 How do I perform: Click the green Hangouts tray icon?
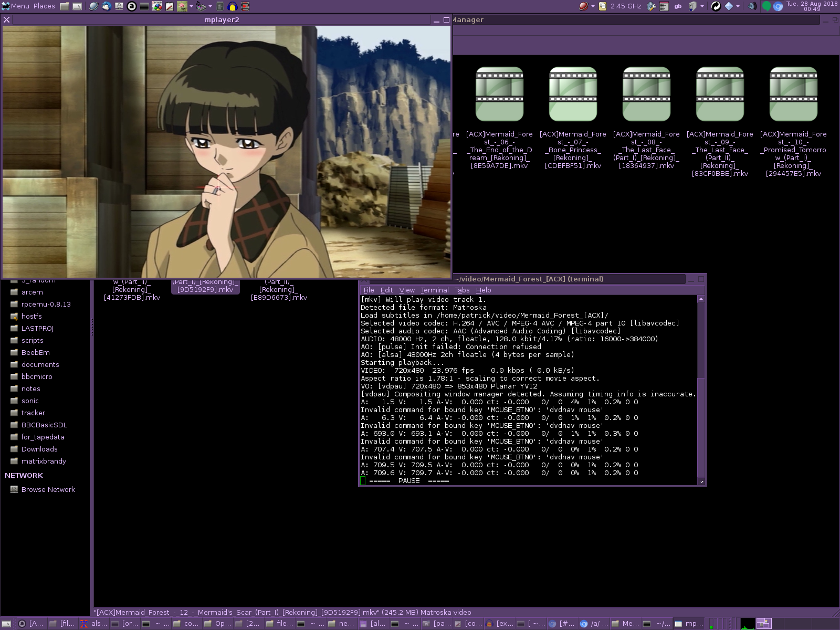tap(766, 6)
